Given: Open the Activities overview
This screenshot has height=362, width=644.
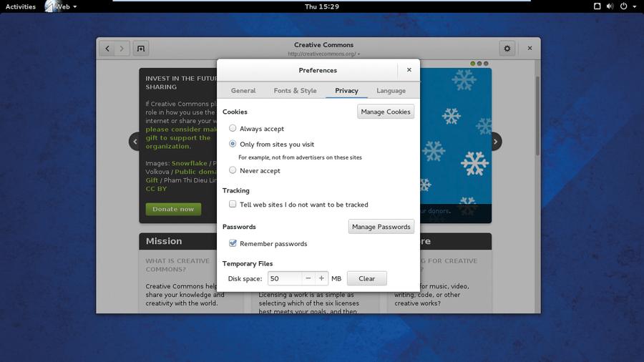Looking at the screenshot, I should coord(21,6).
